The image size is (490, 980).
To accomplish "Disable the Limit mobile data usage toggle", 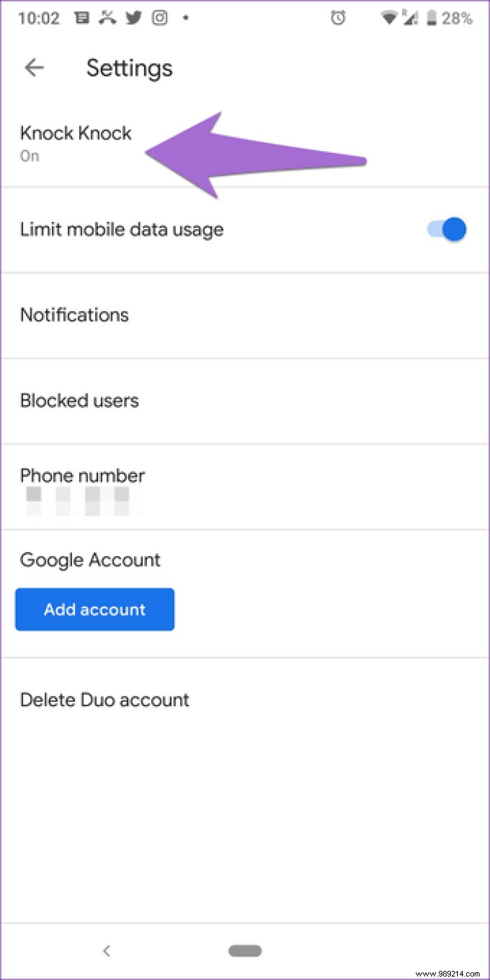I will click(x=444, y=229).
